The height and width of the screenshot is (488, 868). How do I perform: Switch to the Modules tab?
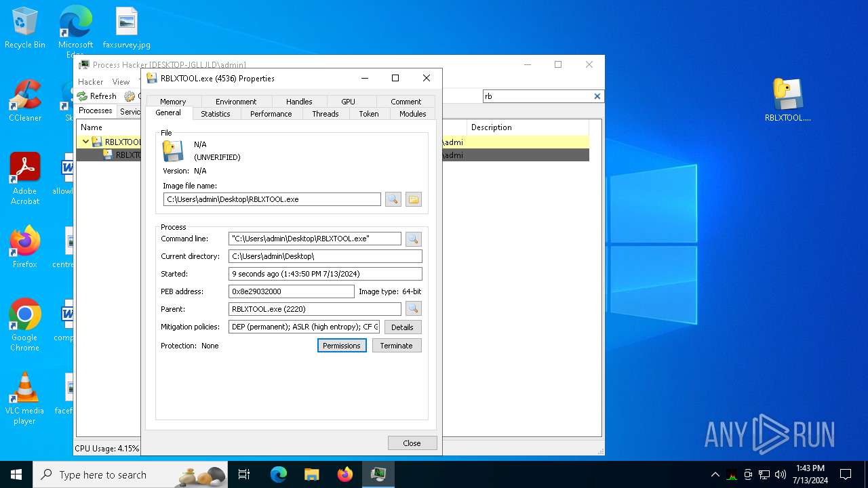412,114
